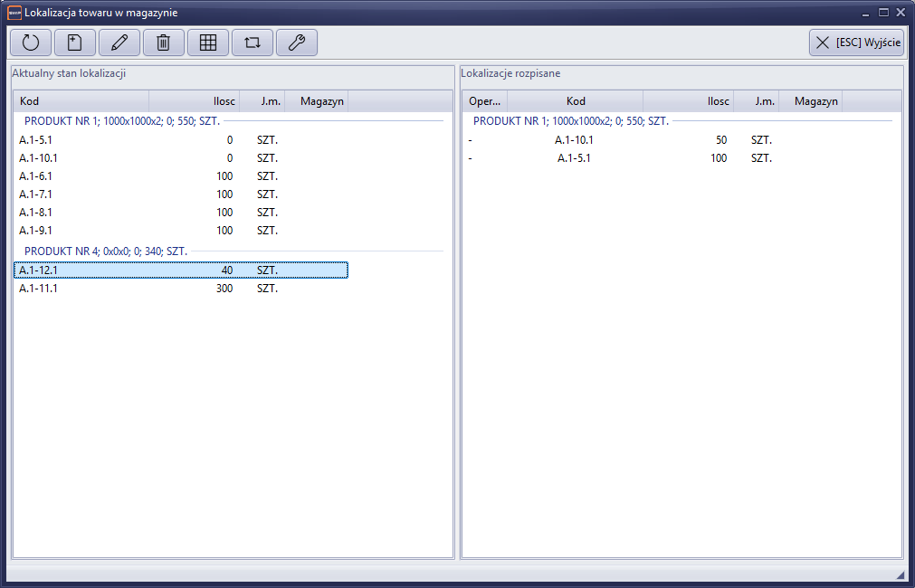Open the wrench settings icon
915x588 pixels.
tap(297, 43)
